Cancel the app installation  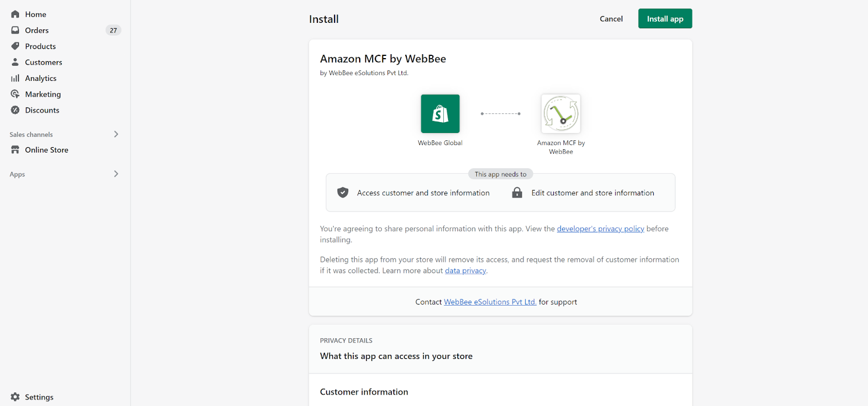(611, 19)
